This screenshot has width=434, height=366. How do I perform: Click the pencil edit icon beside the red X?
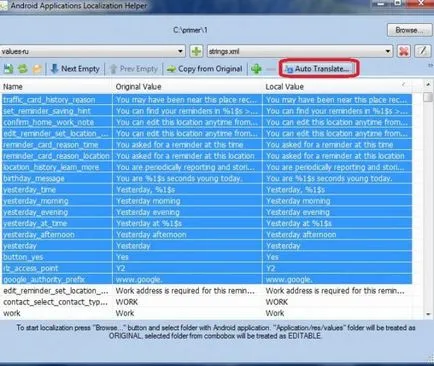coord(422,51)
